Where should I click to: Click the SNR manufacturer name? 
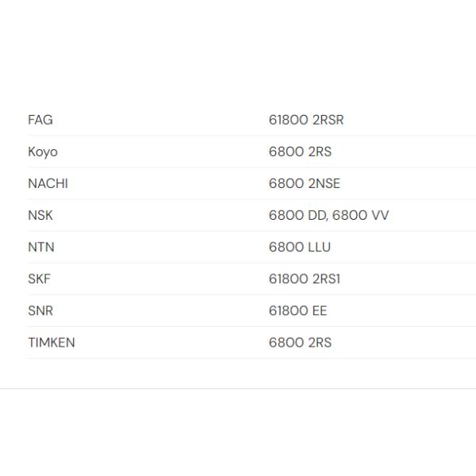[40, 311]
